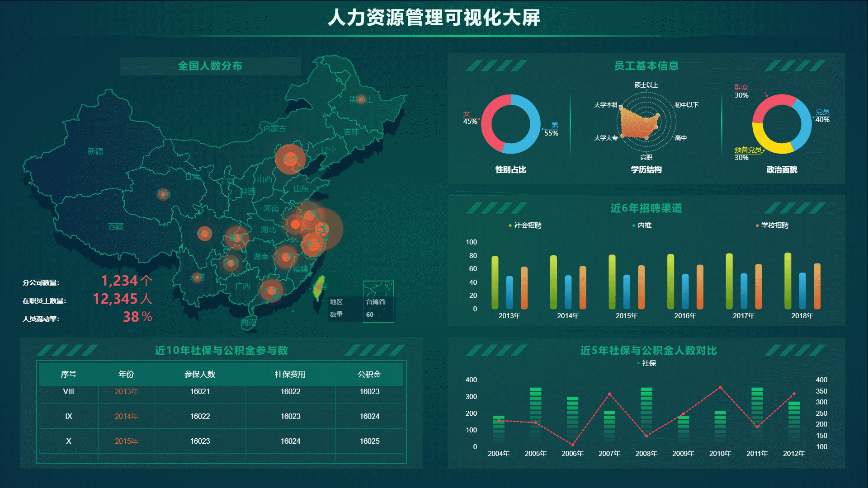Click the 大学大专 radar axis label
This screenshot has width=868, height=488.
pyautogui.click(x=606, y=138)
